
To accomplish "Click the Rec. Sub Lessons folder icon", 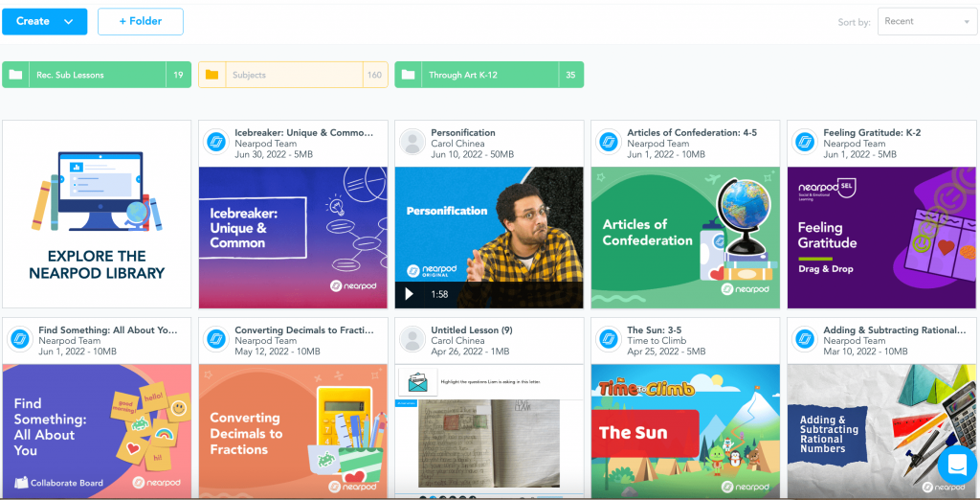I will [15, 75].
